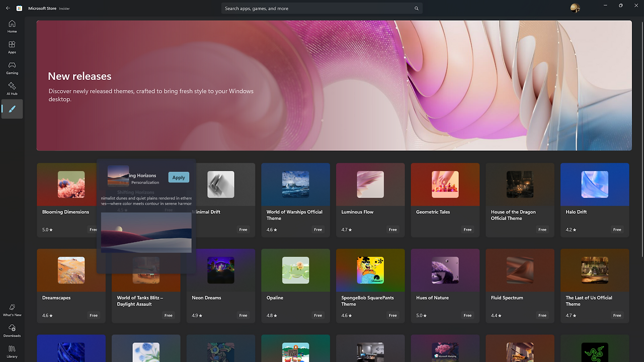Open your account profile avatar
The height and width of the screenshot is (362, 644).
coord(575,8)
